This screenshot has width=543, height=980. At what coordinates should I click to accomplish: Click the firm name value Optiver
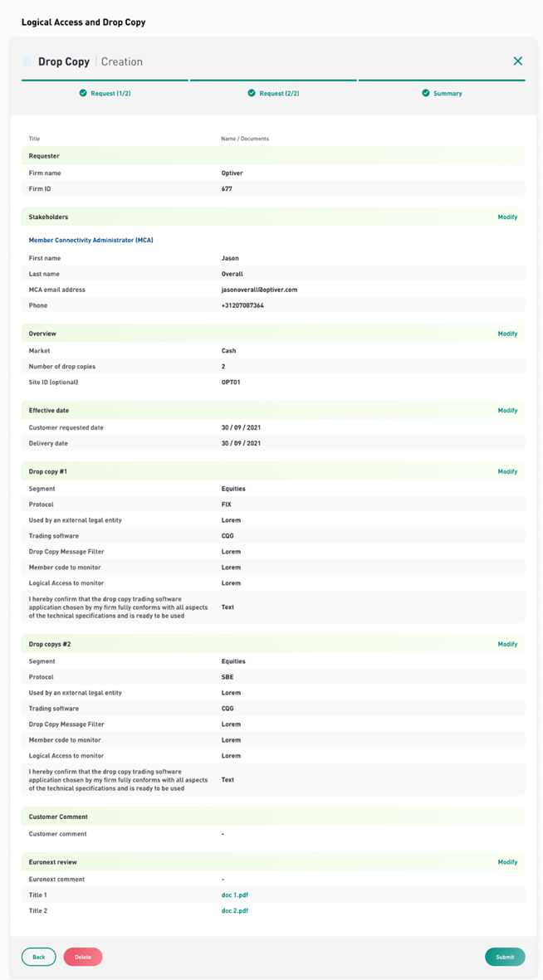[232, 173]
